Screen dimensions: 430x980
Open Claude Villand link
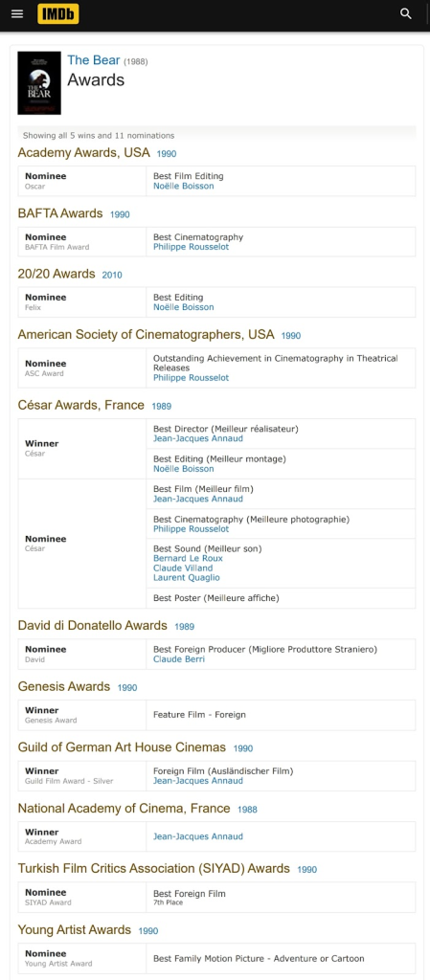(x=183, y=568)
